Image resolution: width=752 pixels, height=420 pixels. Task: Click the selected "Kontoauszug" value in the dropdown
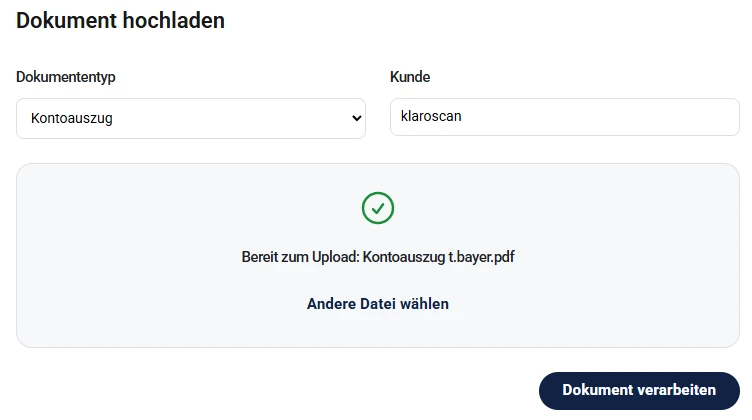[72, 118]
